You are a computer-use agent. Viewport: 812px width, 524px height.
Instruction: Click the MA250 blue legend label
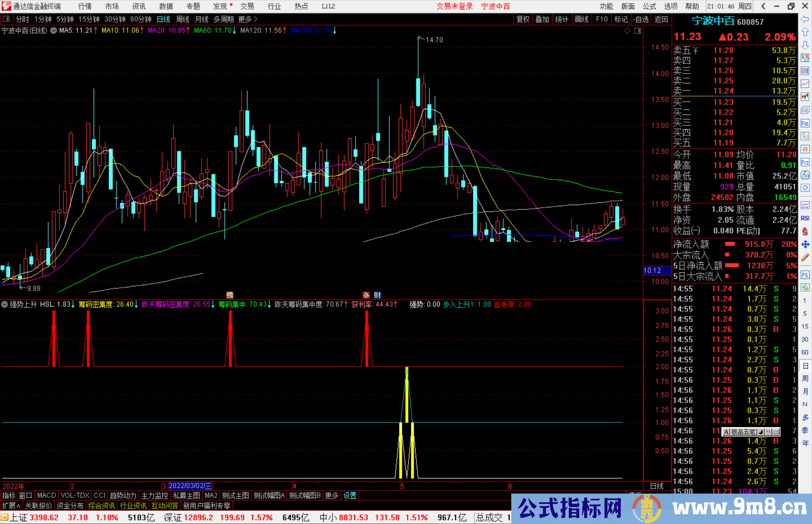(311, 30)
